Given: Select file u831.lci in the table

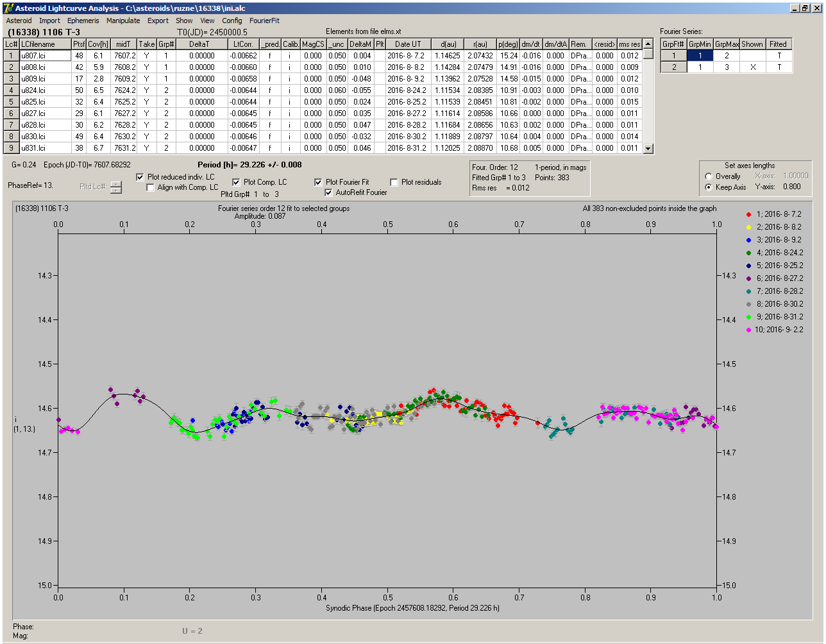Looking at the screenshot, I should 46,148.
